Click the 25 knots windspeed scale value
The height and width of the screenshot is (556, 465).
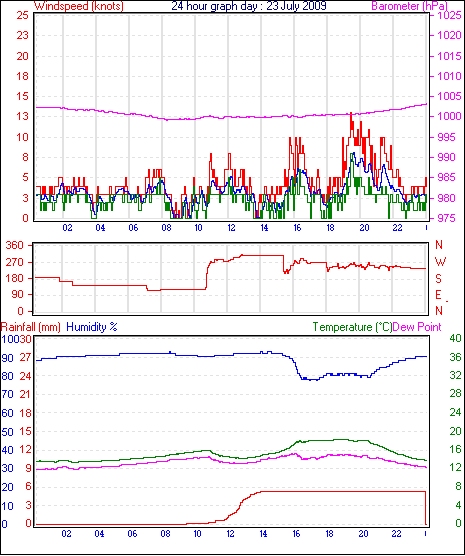point(22,16)
